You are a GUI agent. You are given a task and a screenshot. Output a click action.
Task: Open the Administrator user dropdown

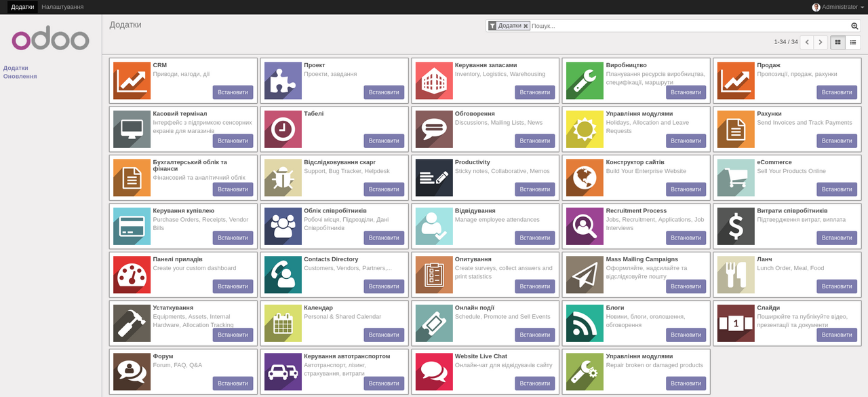838,7
